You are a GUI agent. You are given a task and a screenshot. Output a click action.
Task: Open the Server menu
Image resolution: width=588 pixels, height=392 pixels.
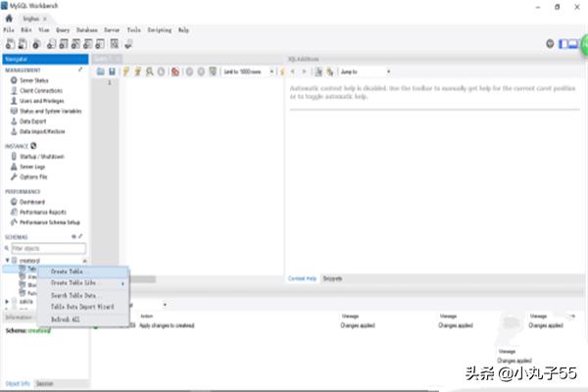(x=112, y=29)
